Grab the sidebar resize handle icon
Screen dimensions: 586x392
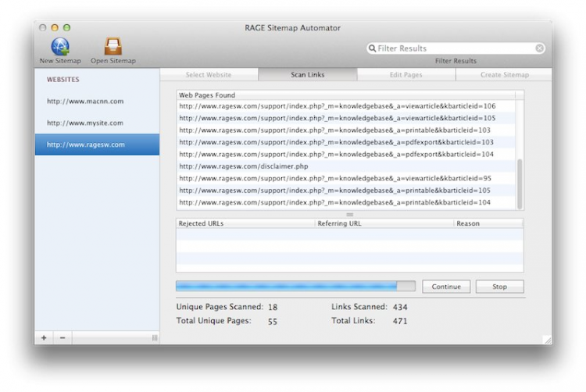pos(155,338)
